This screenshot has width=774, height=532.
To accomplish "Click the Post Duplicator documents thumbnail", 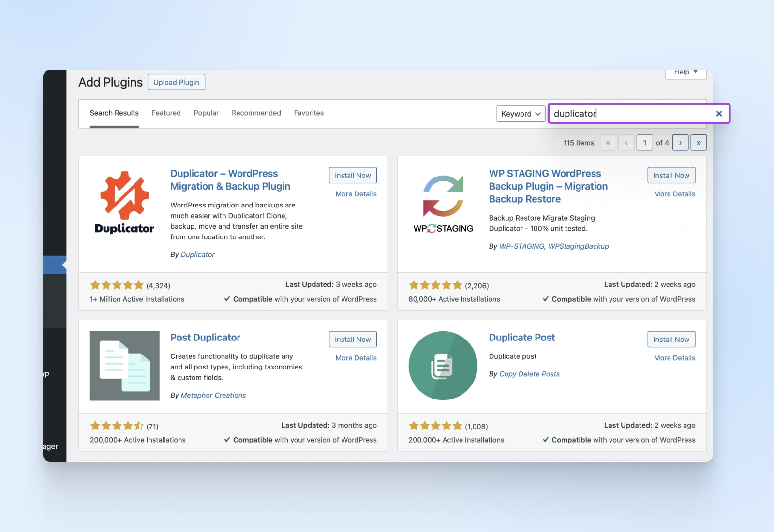I will point(124,366).
